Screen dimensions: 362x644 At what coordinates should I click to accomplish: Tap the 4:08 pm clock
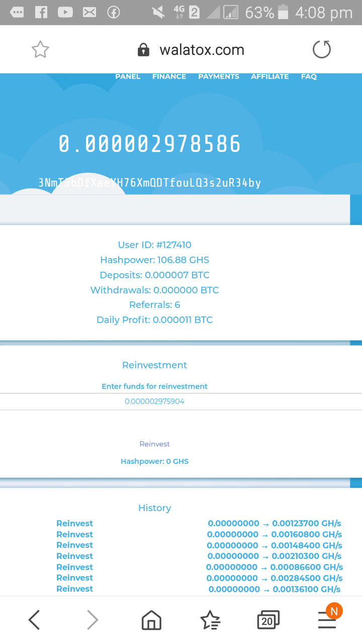pos(324,13)
